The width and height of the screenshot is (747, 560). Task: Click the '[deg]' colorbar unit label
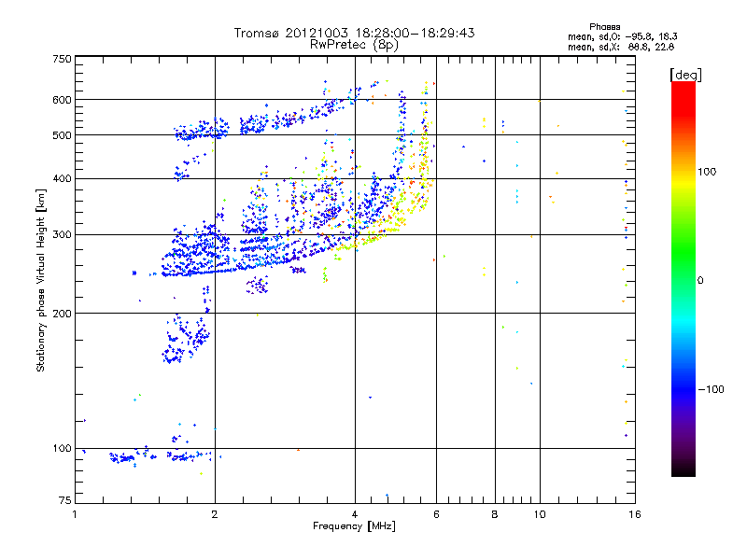685,75
